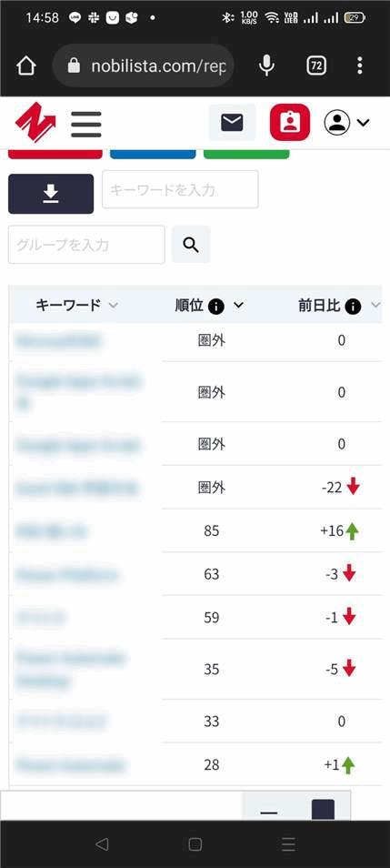This screenshot has width=390, height=868.
Task: Focus the キーワードを入力 input field
Action: coord(180,189)
